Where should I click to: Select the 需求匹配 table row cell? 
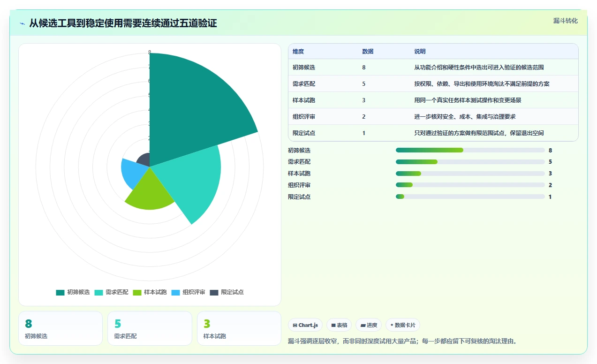[x=304, y=84]
